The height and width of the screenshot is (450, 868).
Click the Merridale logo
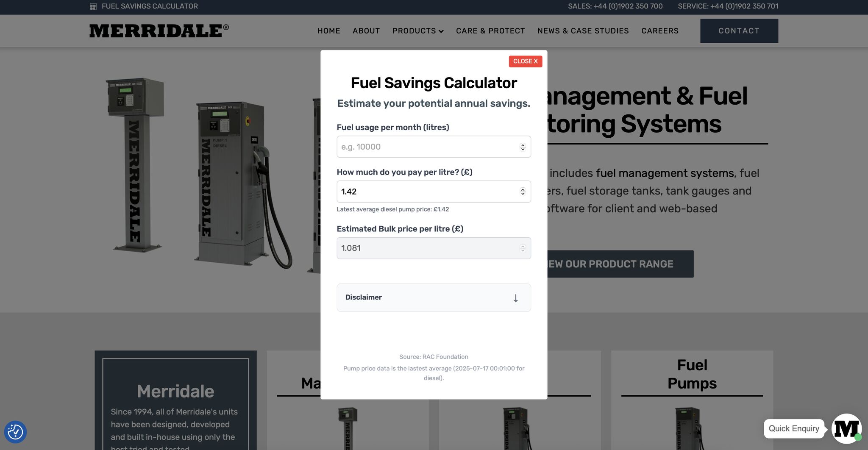159,31
